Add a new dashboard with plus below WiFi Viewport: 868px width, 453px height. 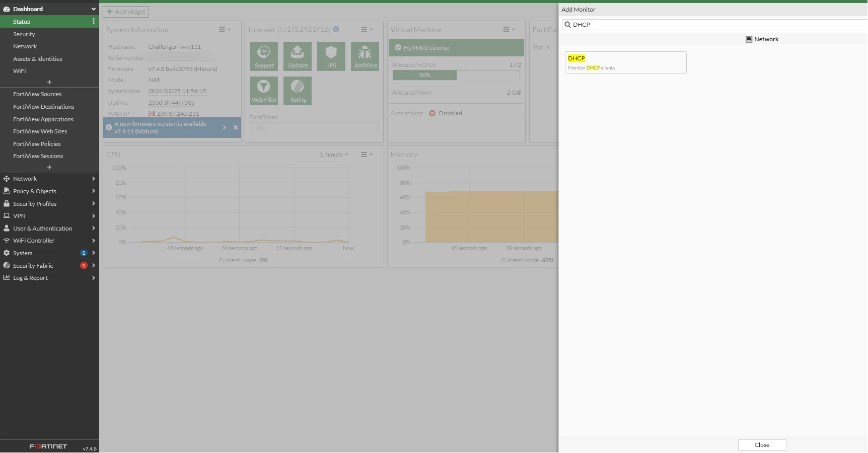pos(49,82)
